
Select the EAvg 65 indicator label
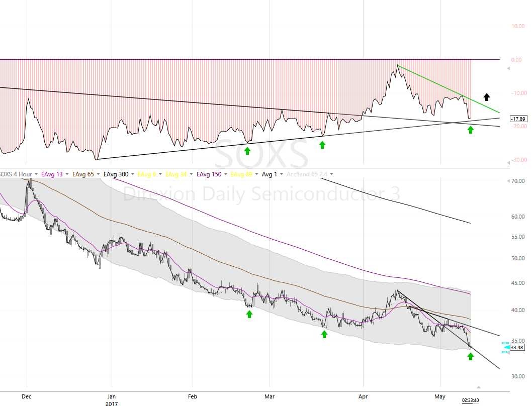[83, 174]
